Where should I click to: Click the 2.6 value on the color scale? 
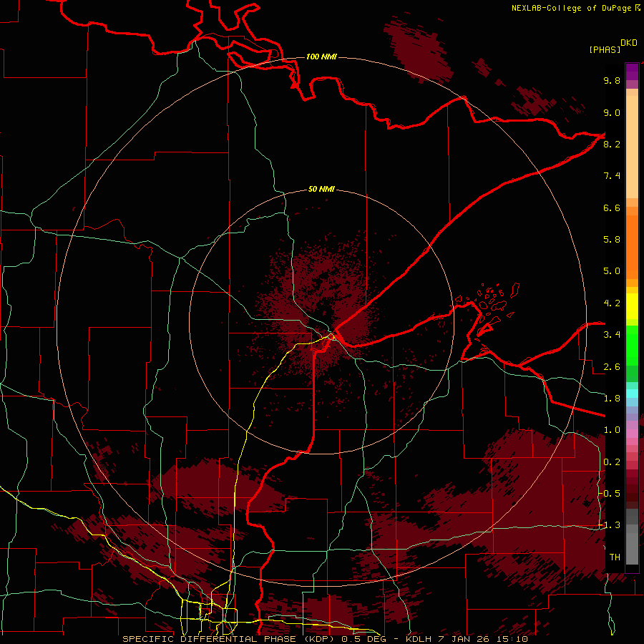click(612, 367)
